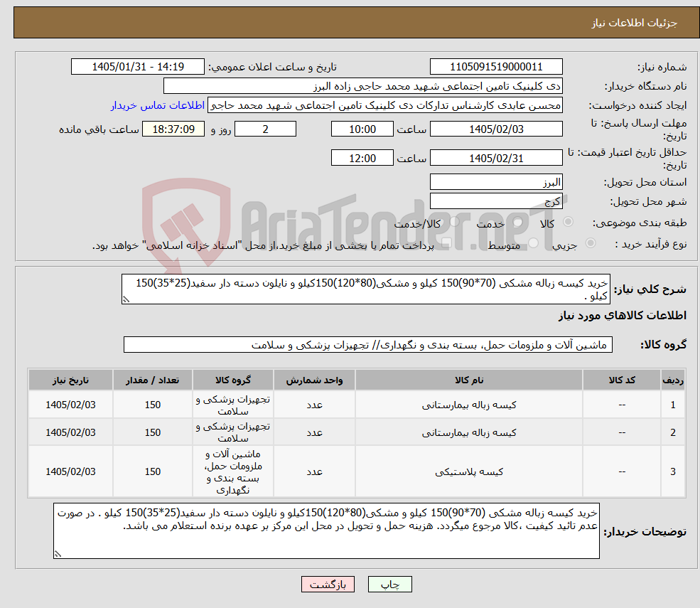The width and height of the screenshot is (700, 608).
Task: Click the واحد شمارش column header
Action: (x=314, y=380)
